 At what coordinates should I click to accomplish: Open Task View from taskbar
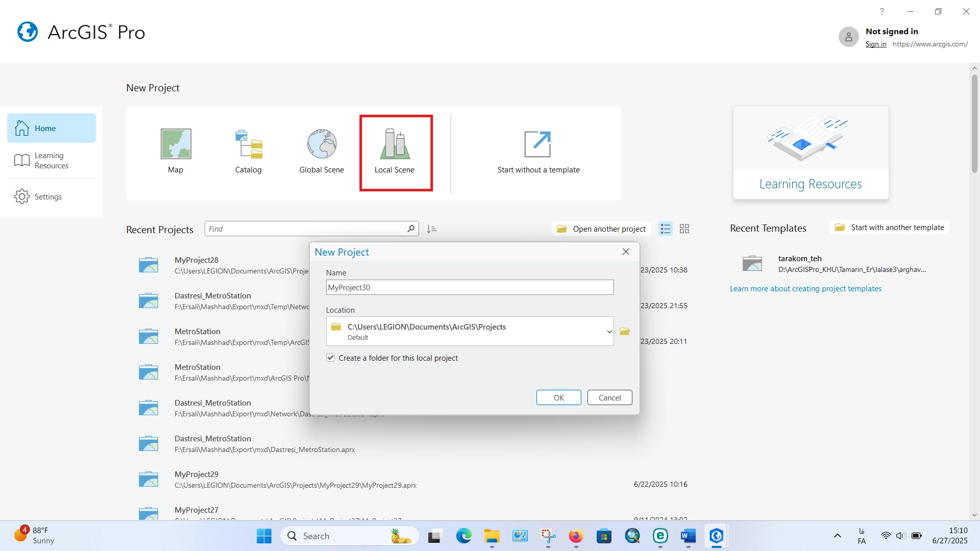click(x=434, y=536)
